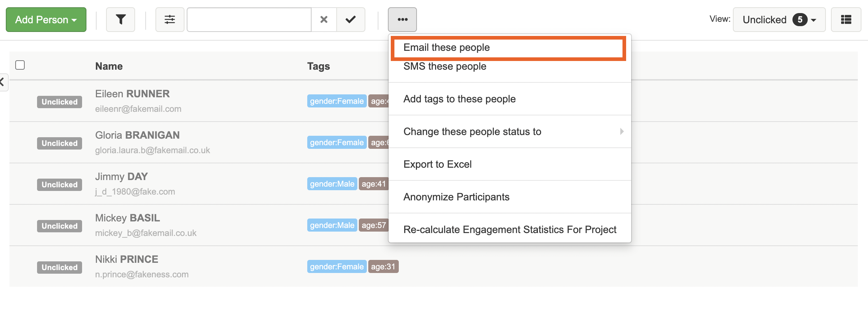Click the left collapse arrow at edge
868x310 pixels.
[x=3, y=82]
